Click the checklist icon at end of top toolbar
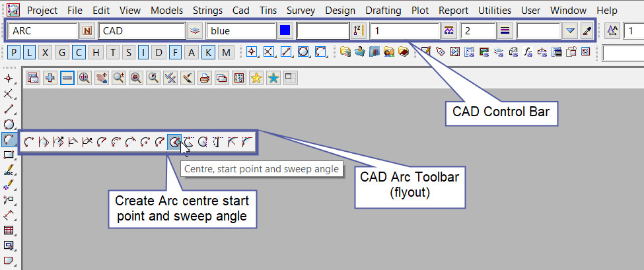 586,52
